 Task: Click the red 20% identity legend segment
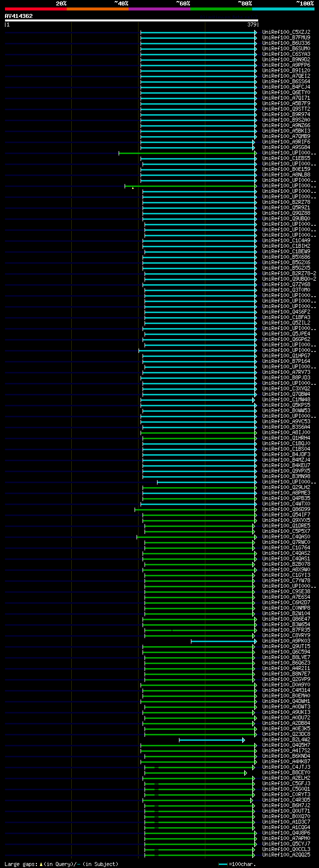pyautogui.click(x=35, y=9)
